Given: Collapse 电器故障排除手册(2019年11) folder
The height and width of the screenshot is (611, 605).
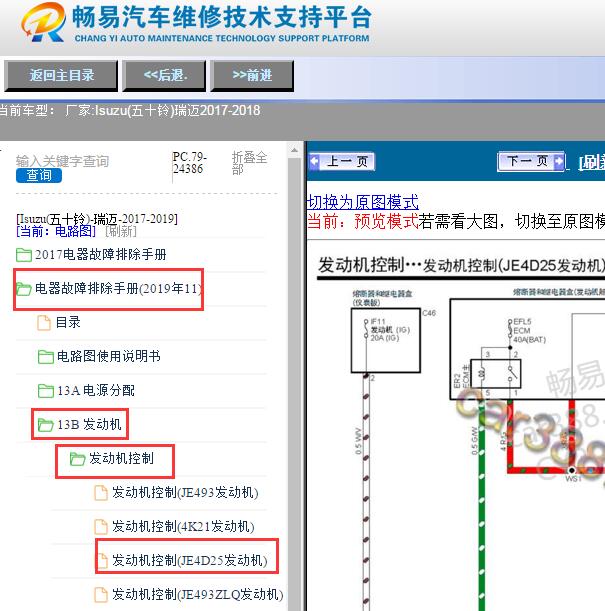Looking at the screenshot, I should click(118, 289).
